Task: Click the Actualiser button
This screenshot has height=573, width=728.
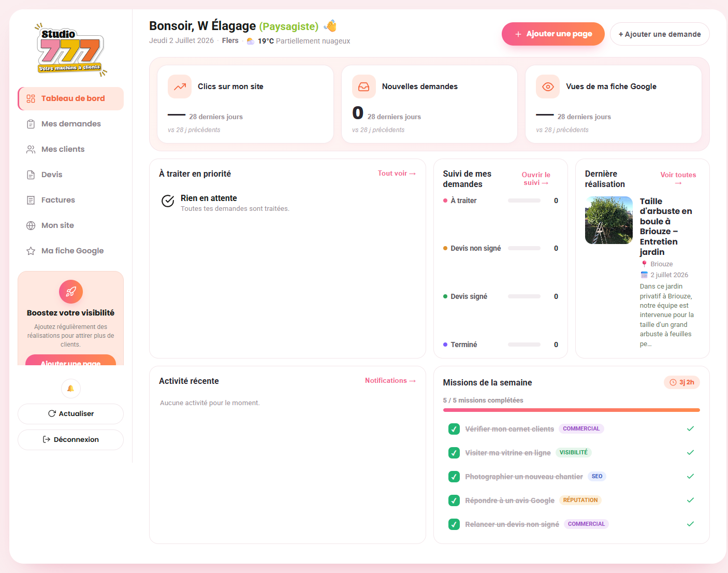Action: [71, 413]
